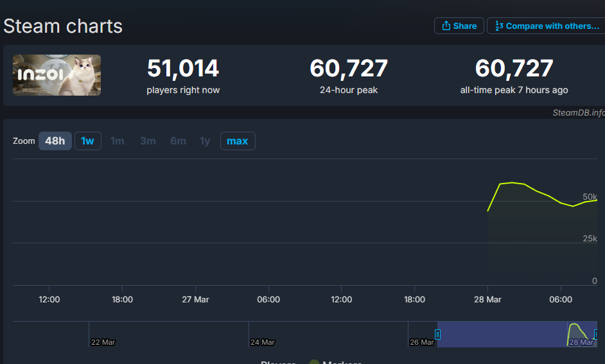Screen dimensions: 605x364
Task: Select the 1m zoom option
Action: 118,141
